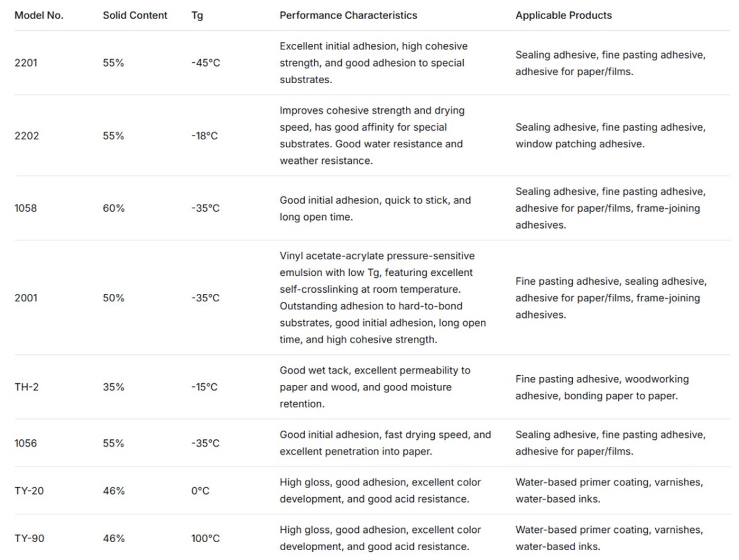Select the TH-2 model cell
The image size is (739, 560).
pos(26,387)
